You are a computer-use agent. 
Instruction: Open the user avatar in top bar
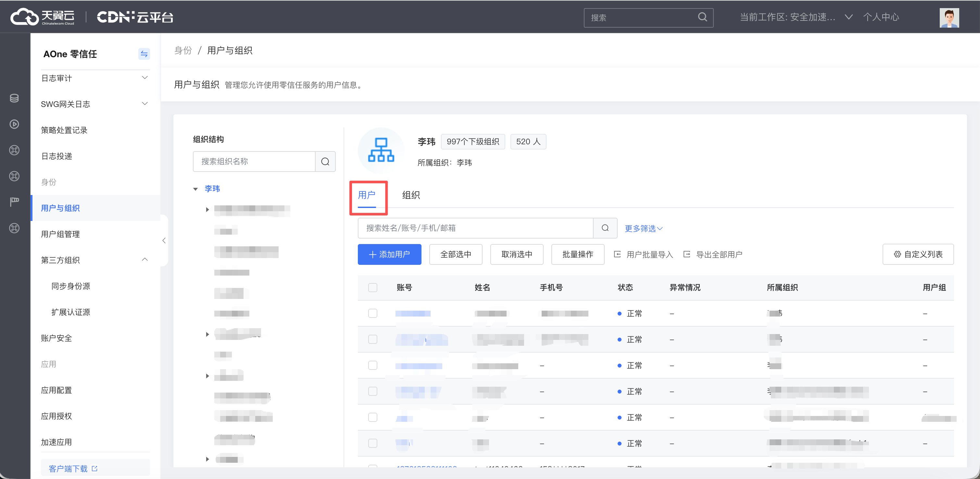click(x=949, y=18)
